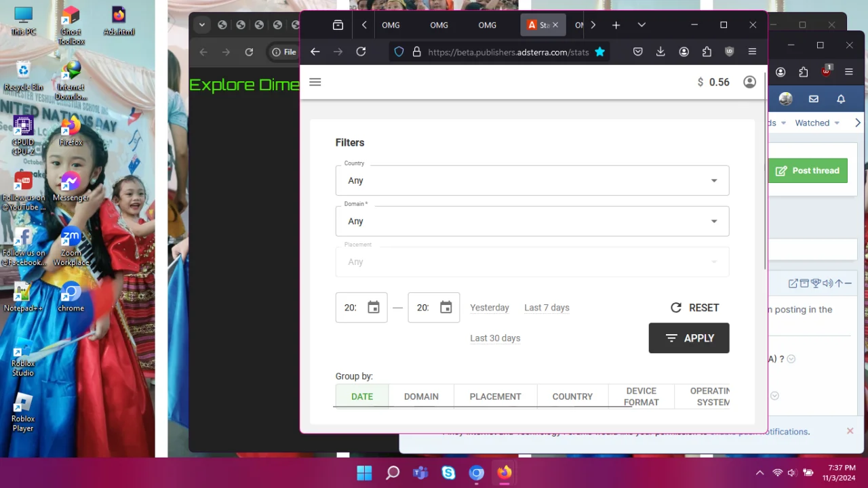Screen dimensions: 868x488
Task: Switch to the third OMG tab
Action: tap(487, 25)
